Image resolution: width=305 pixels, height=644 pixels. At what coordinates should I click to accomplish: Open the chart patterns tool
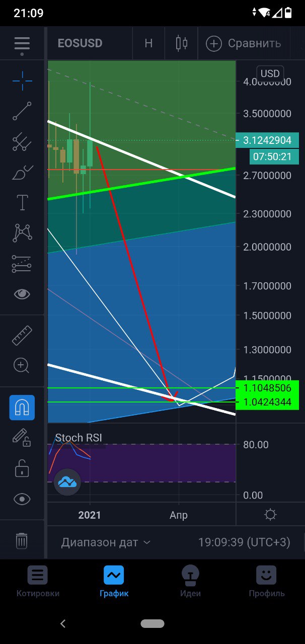point(22,232)
